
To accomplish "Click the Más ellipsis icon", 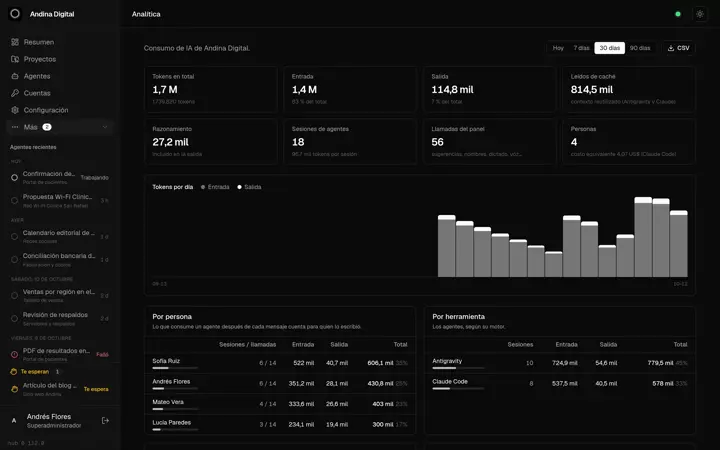I will (x=15, y=127).
